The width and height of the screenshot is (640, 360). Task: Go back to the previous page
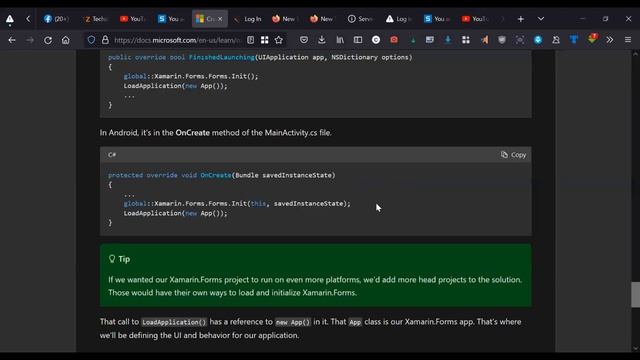(12, 40)
